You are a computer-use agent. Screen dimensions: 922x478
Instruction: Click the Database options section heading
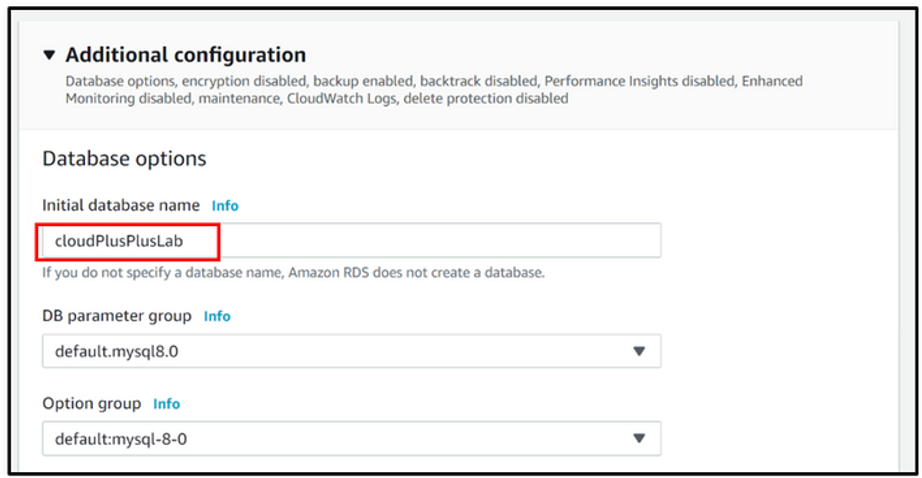124,159
